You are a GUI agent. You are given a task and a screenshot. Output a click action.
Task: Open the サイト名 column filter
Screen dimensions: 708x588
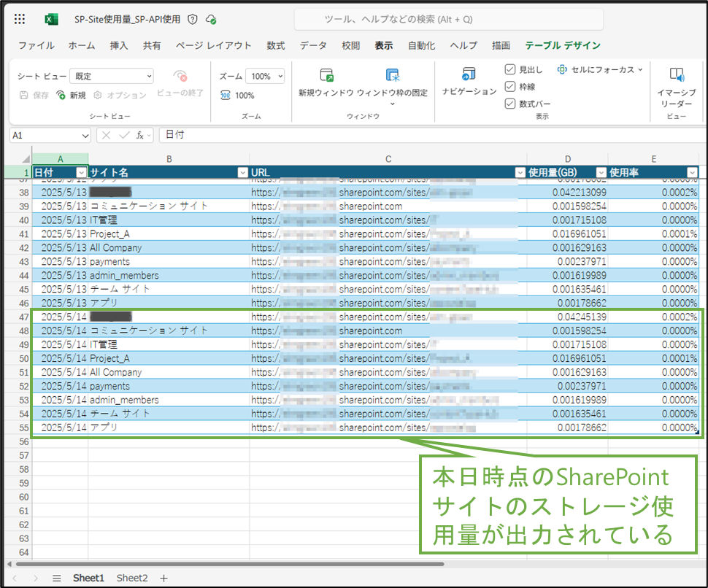[243, 172]
